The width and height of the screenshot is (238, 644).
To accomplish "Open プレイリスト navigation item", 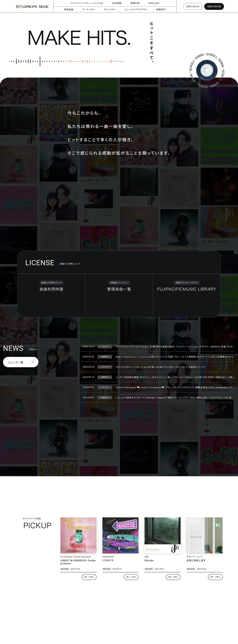I will [x=110, y=9].
